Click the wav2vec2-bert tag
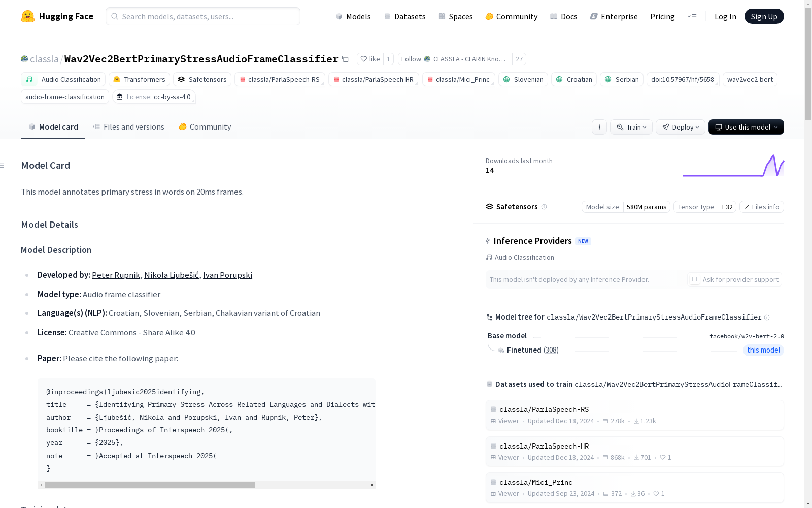The image size is (812, 508). pyautogui.click(x=750, y=79)
